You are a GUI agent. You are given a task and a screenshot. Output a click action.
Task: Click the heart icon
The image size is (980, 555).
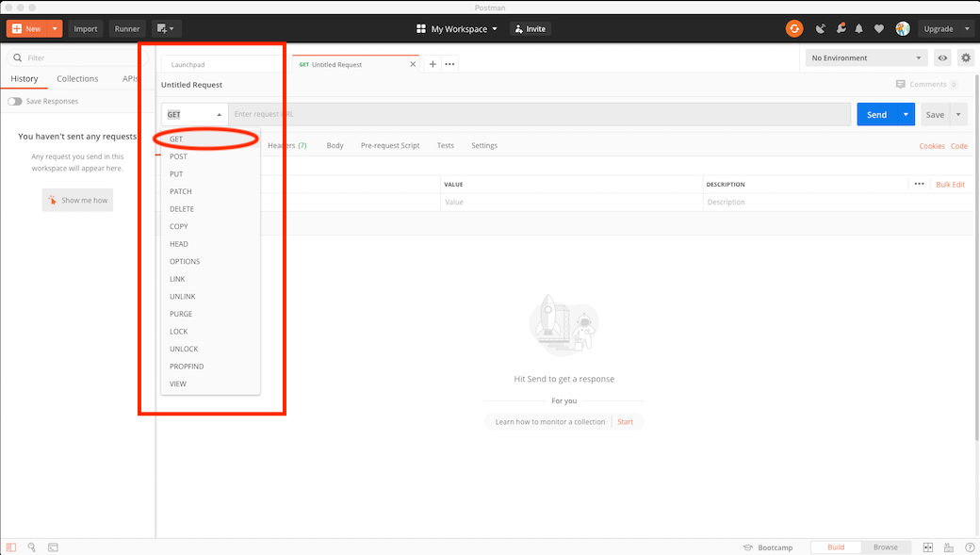[879, 29]
